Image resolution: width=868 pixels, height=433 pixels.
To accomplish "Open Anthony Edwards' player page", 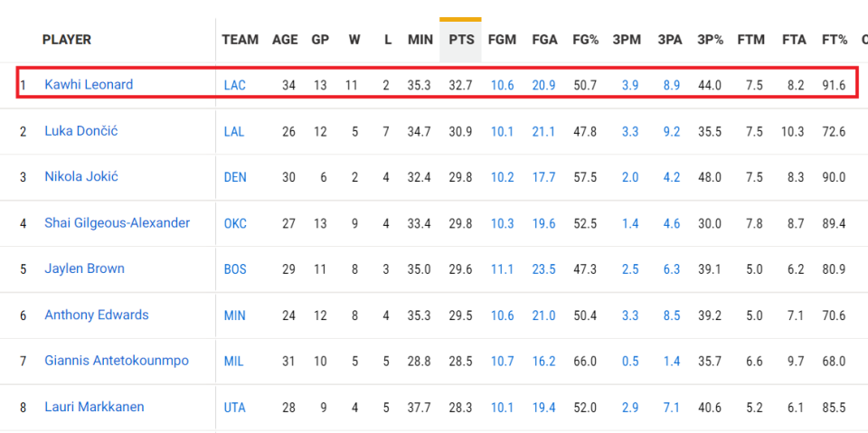I will 97,315.
